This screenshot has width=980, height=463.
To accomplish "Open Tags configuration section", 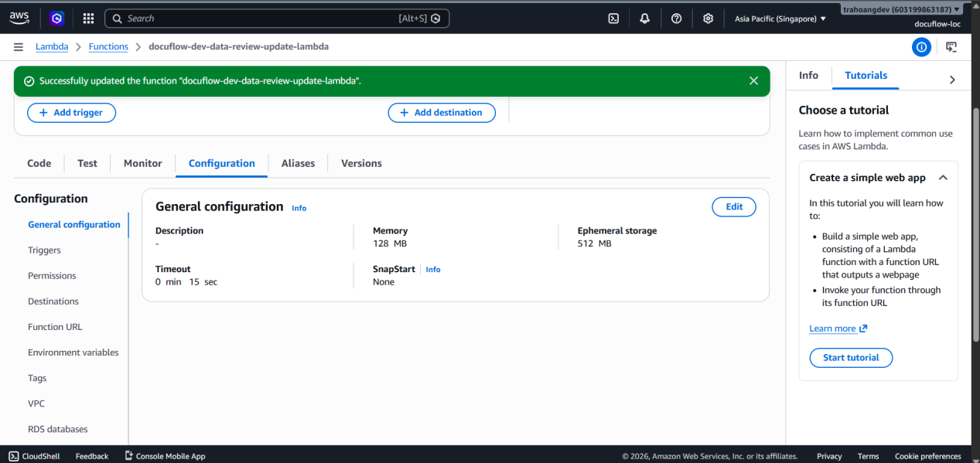I will 37,378.
